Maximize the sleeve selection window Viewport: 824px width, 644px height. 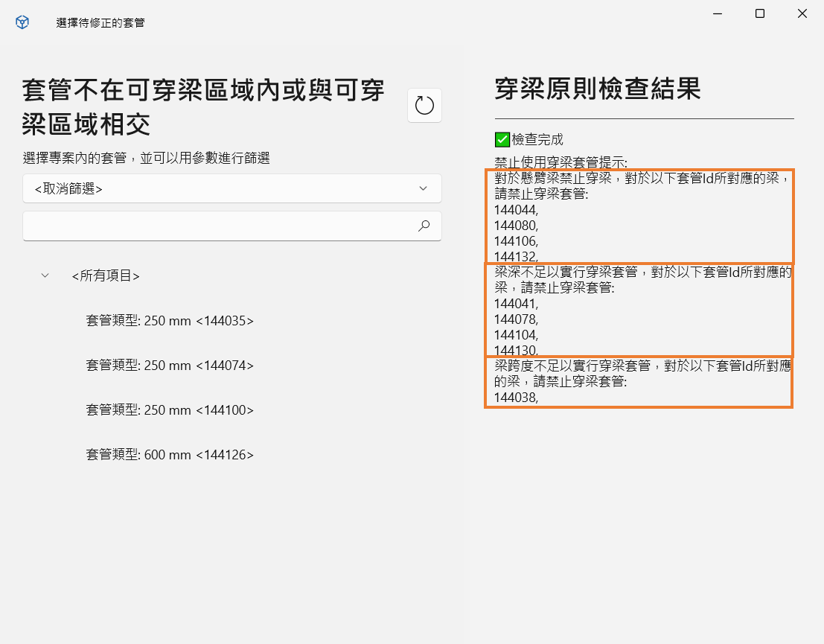[x=759, y=13]
